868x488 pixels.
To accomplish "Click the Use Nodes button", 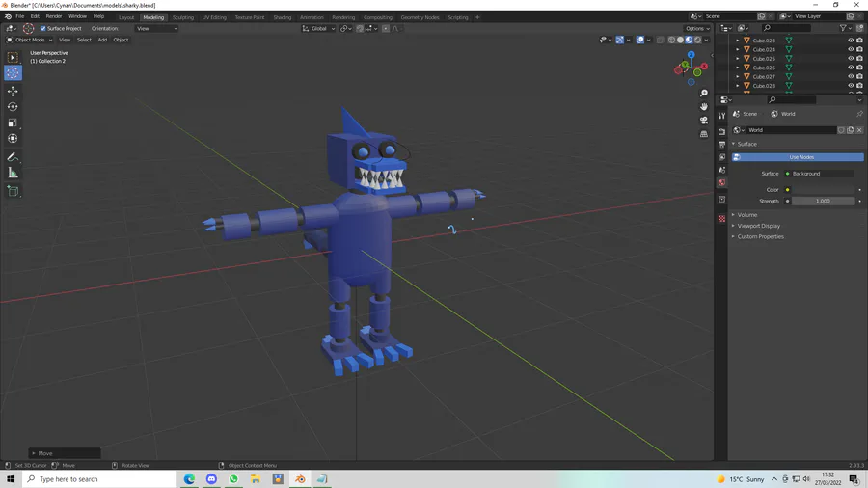I will pos(798,157).
